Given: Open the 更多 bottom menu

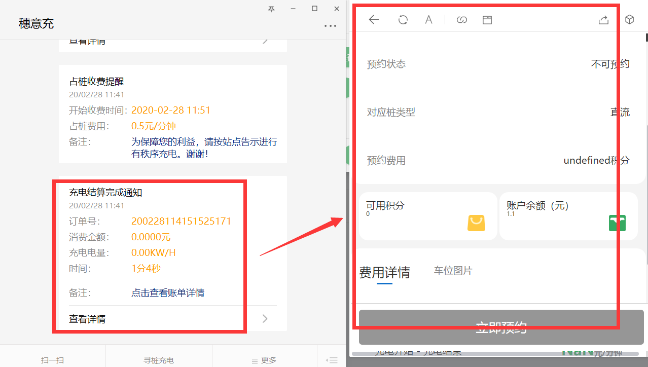Looking at the screenshot, I should click(264, 360).
